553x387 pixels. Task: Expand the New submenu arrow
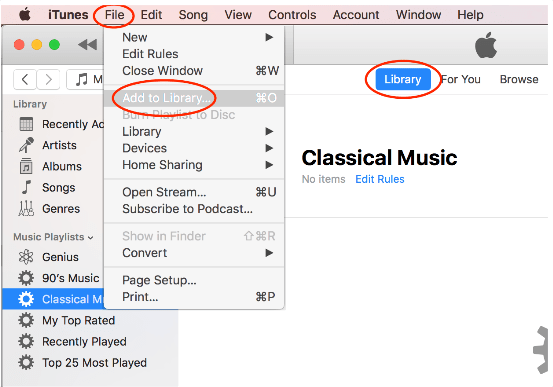[x=269, y=37]
